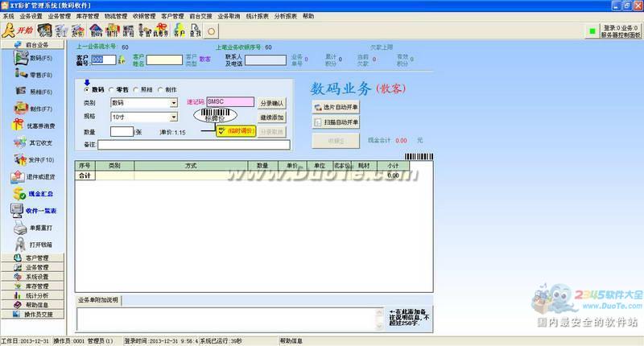The image size is (644, 346).
Task: Click the 扫描自动开单 button
Action: pyautogui.click(x=336, y=122)
